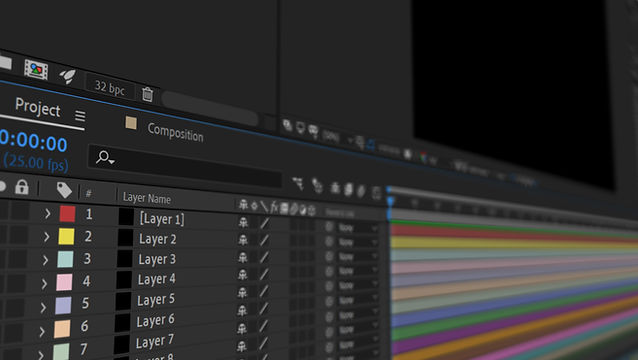The height and width of the screenshot is (360, 638).
Task: Click the Layer Name column header
Action: (147, 198)
